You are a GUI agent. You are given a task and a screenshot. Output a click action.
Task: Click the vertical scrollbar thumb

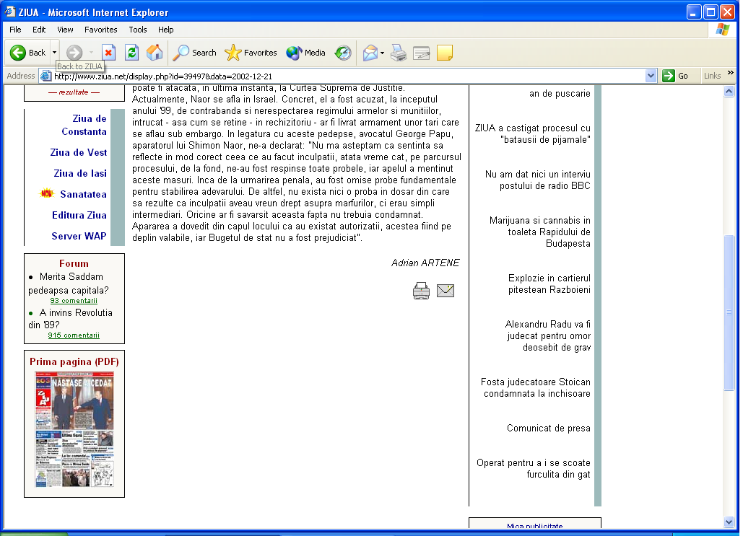pos(729,312)
